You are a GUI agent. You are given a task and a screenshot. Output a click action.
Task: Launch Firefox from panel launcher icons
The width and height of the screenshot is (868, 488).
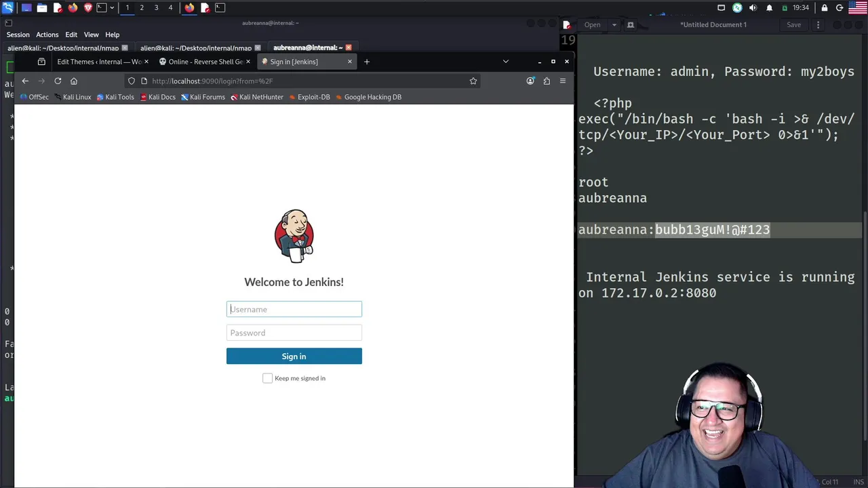[73, 7]
